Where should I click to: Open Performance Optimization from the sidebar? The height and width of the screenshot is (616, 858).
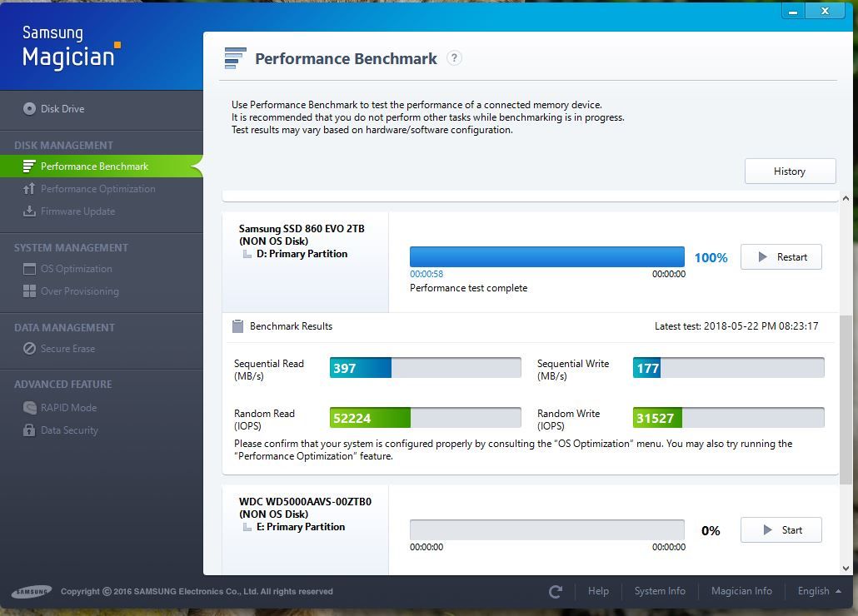pyautogui.click(x=98, y=189)
